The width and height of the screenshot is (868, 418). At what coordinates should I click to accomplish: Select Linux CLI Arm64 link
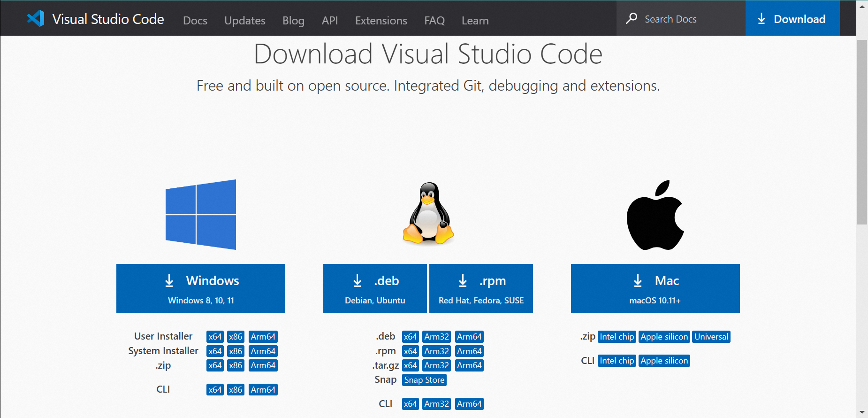coord(469,404)
